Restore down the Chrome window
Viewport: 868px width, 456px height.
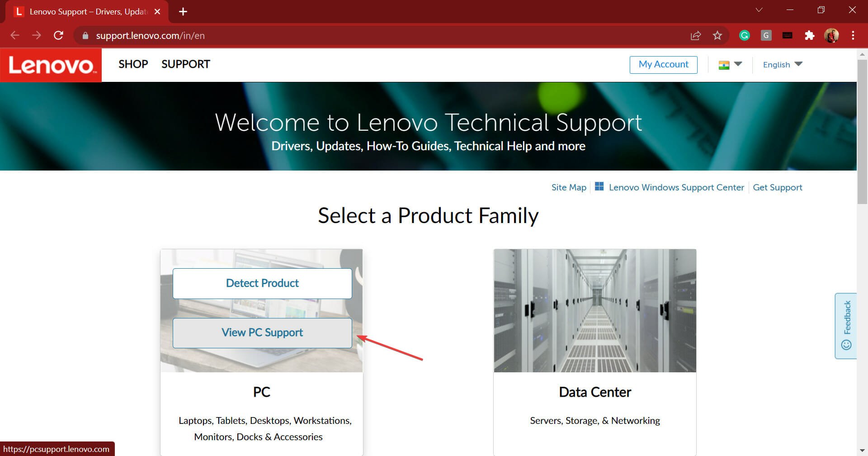point(821,10)
